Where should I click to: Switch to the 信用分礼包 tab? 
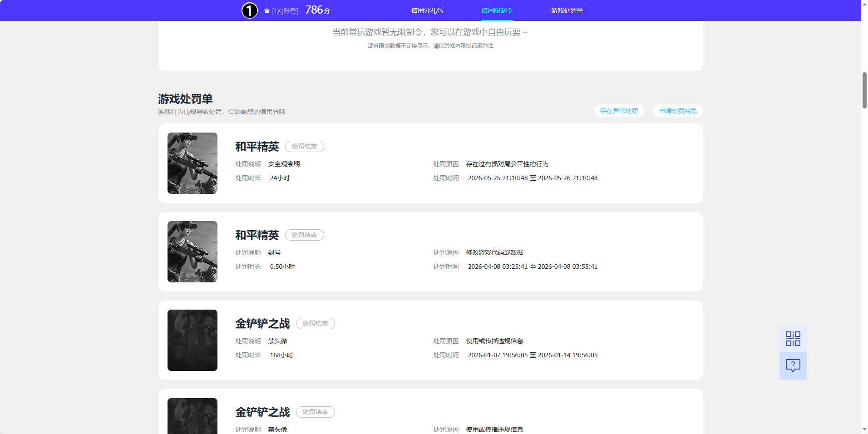427,10
